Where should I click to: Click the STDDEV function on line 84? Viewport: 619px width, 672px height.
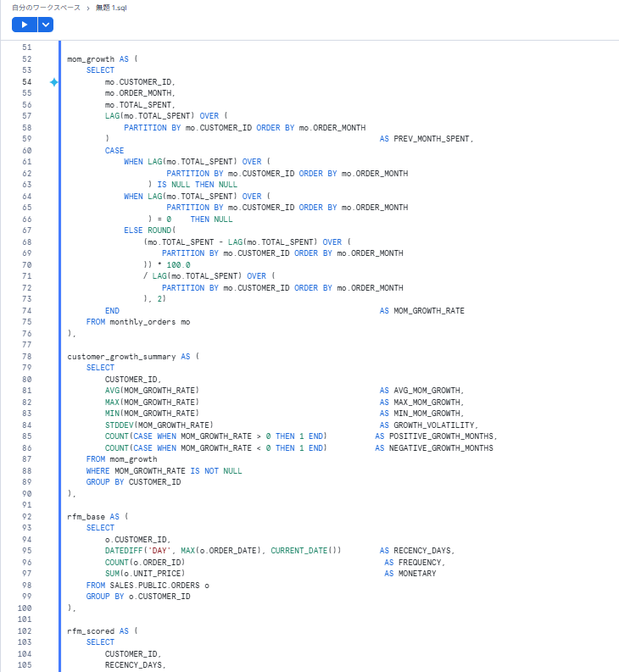(x=119, y=425)
